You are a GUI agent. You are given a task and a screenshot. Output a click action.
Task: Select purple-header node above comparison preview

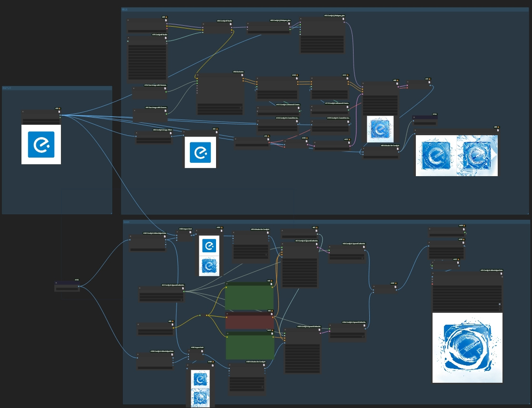[425, 120]
